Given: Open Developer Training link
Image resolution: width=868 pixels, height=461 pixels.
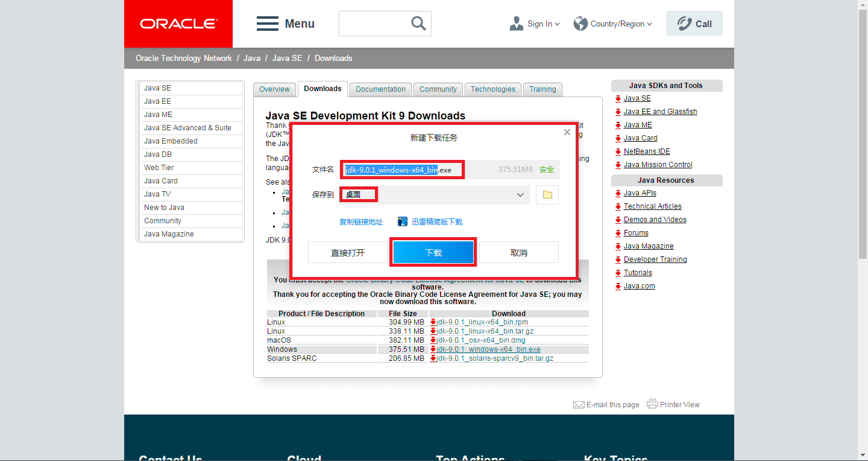Looking at the screenshot, I should (x=655, y=259).
